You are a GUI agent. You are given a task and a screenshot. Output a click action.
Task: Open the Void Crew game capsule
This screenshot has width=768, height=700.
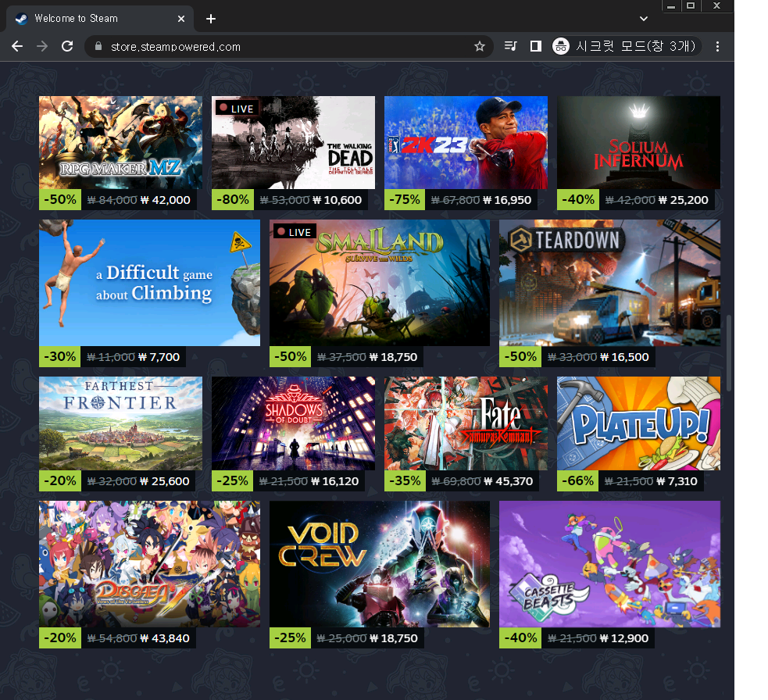[380, 564]
